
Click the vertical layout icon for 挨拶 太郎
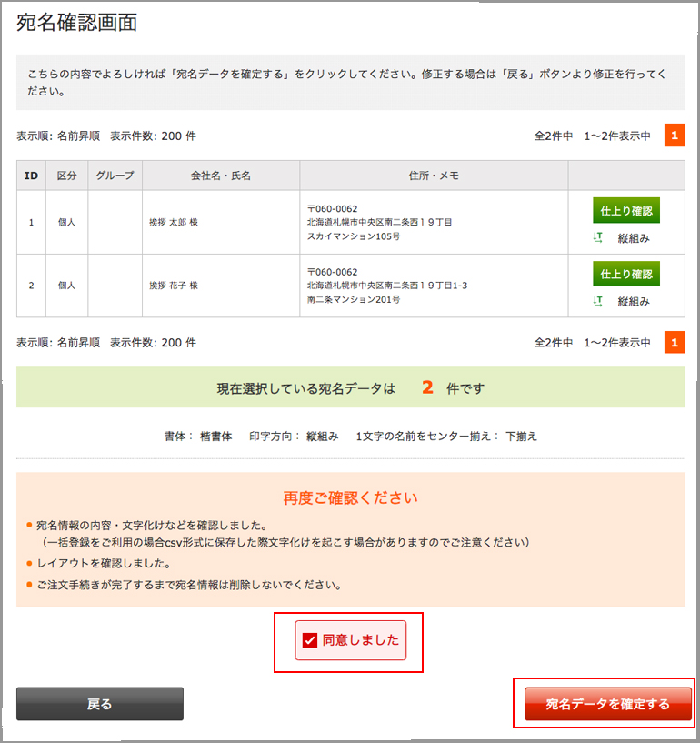click(x=598, y=238)
